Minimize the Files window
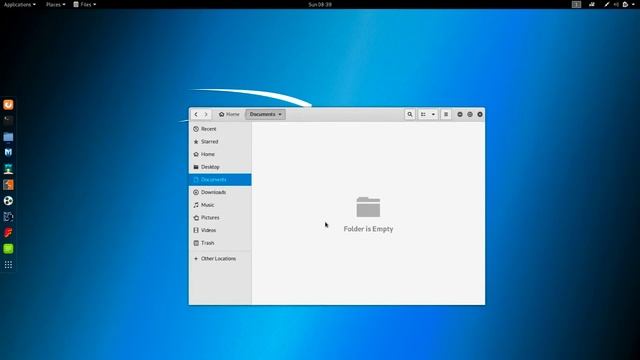640x360 pixels. coord(460,114)
